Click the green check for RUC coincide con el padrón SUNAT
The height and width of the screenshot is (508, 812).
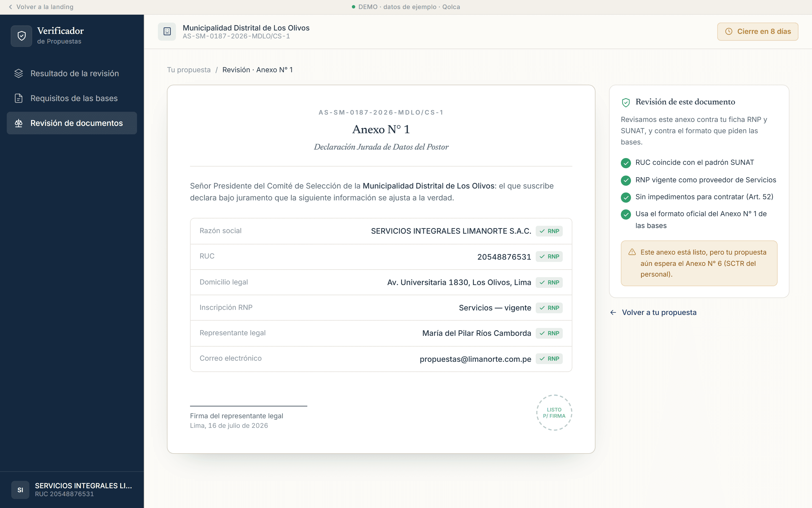pyautogui.click(x=626, y=163)
